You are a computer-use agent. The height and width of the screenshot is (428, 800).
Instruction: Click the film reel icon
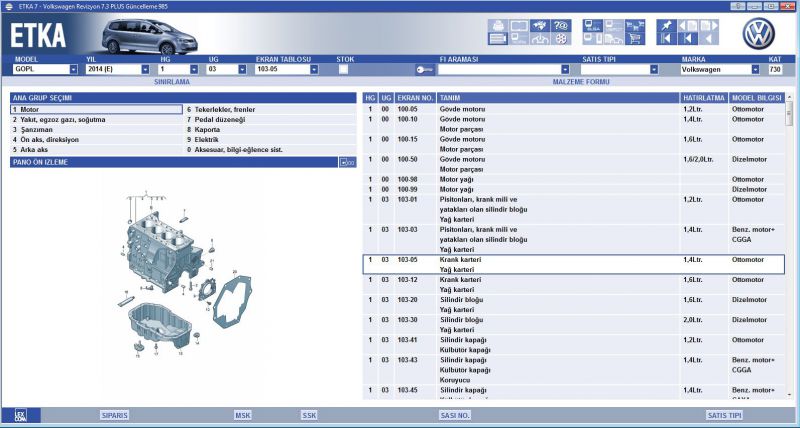(561, 39)
